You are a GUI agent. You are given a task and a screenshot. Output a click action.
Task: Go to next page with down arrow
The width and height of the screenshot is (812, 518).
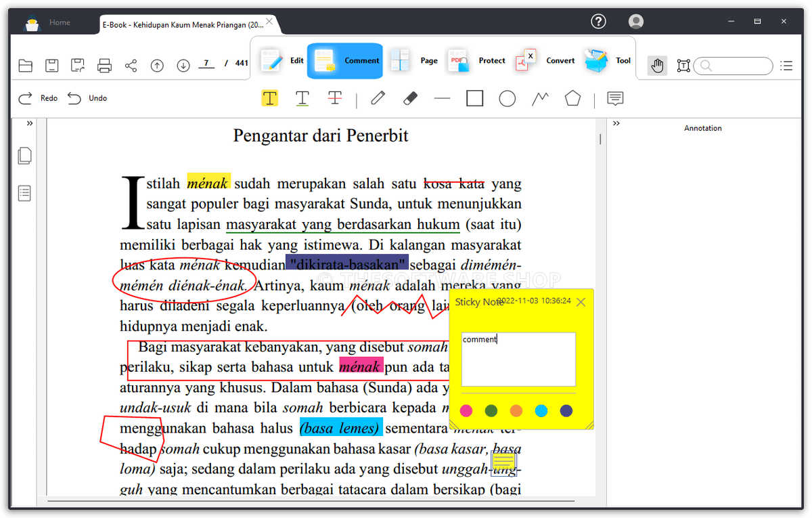click(183, 66)
